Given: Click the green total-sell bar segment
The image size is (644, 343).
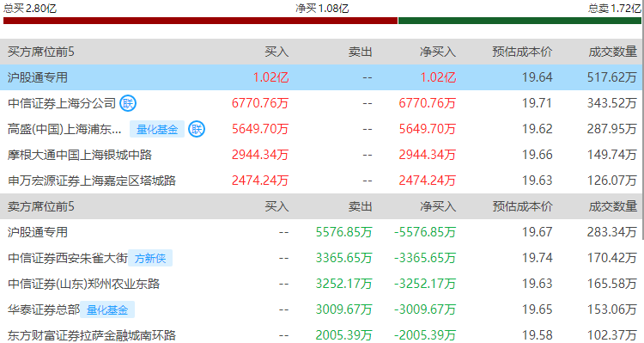Looking at the screenshot, I should (519, 21).
